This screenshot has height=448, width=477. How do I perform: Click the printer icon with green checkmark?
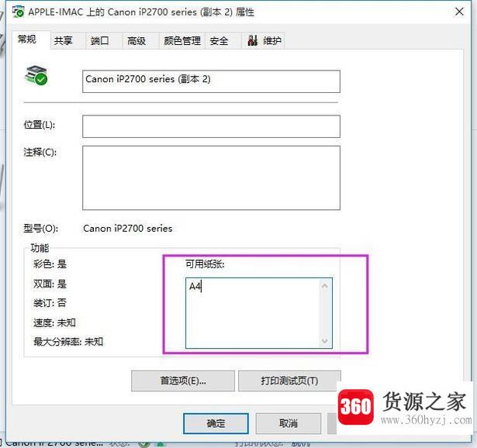pyautogui.click(x=36, y=75)
